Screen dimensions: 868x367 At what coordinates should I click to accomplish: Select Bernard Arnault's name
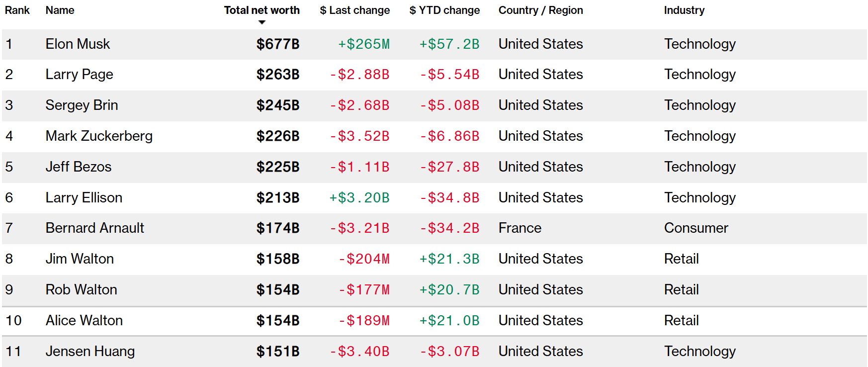[x=94, y=228]
